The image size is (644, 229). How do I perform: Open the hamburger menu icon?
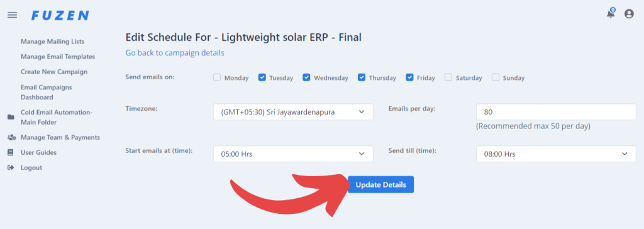13,15
